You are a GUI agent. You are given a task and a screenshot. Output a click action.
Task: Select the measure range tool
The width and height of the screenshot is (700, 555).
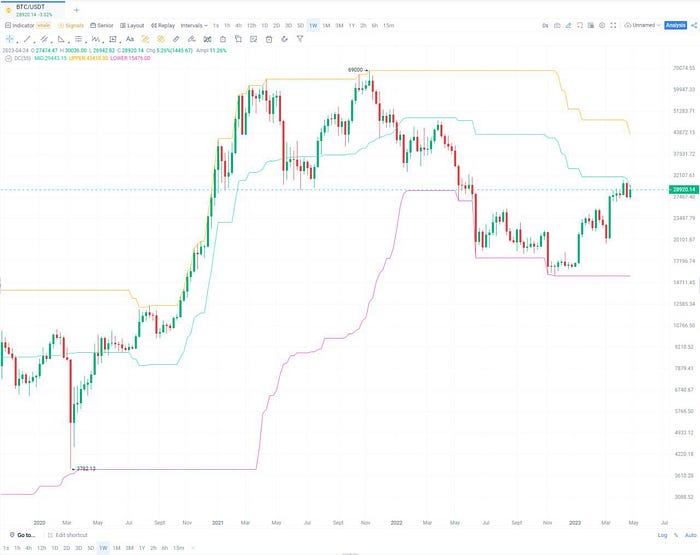112,39
